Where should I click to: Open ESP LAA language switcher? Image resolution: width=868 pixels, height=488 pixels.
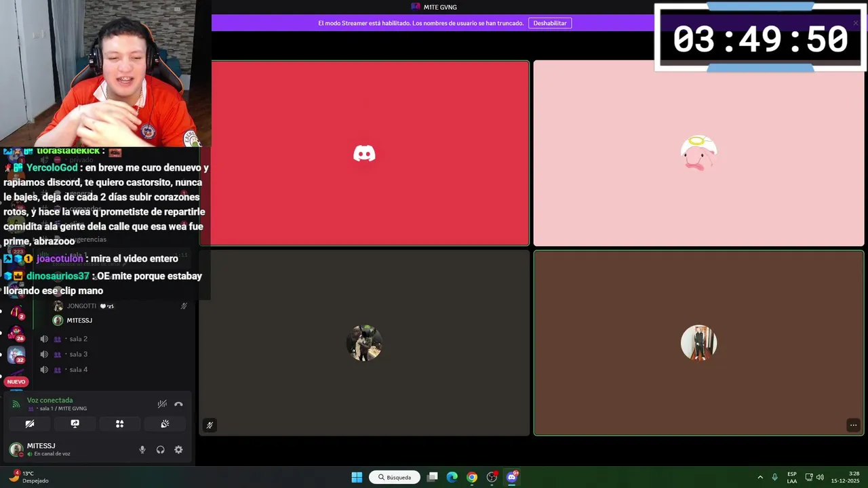click(x=792, y=477)
